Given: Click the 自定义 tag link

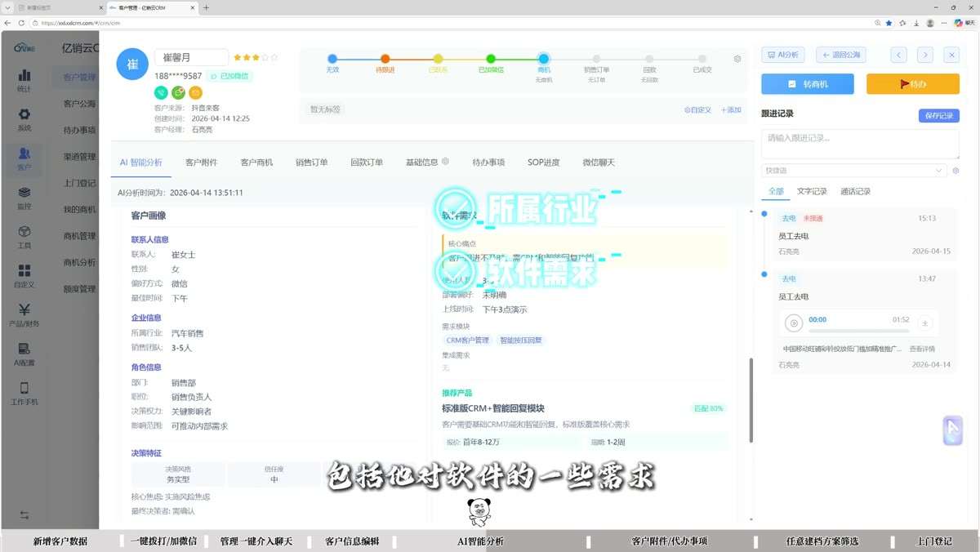Looking at the screenshot, I should tap(697, 110).
